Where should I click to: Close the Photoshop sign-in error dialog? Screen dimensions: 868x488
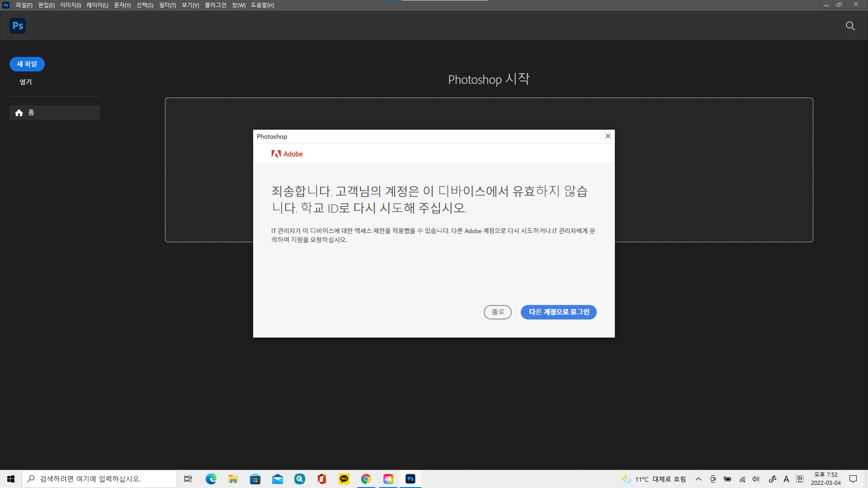[608, 136]
